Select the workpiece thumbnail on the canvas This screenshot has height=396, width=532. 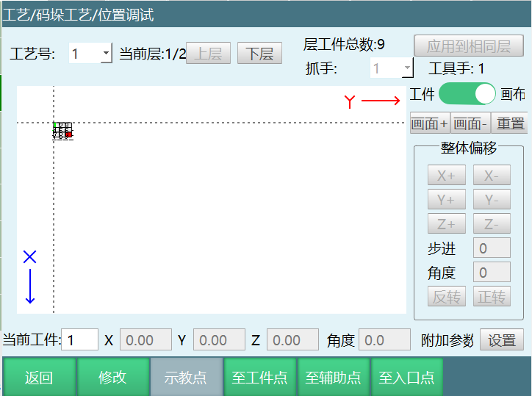[63, 131]
